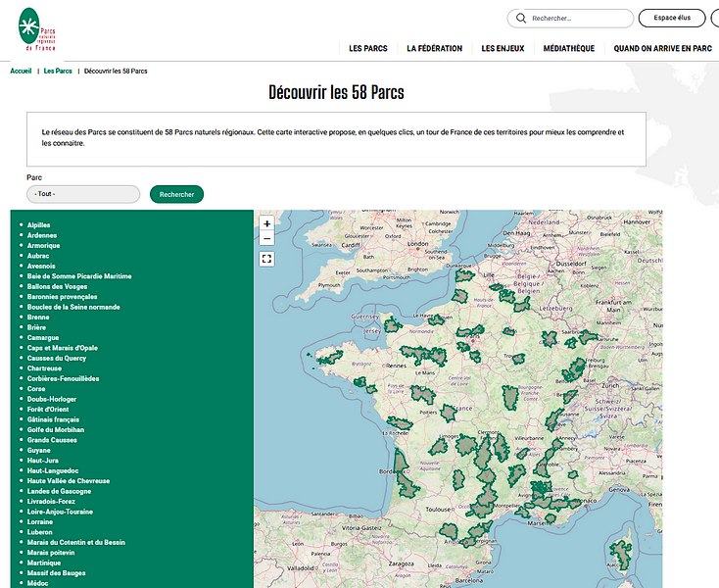Go to Accueil breadcrumb

tap(21, 72)
